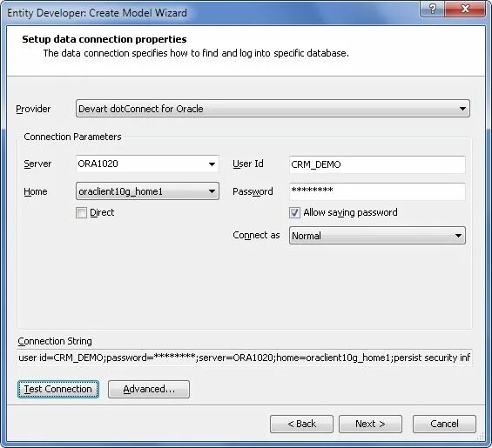Click the Connection Parameters group title

pos(72,137)
